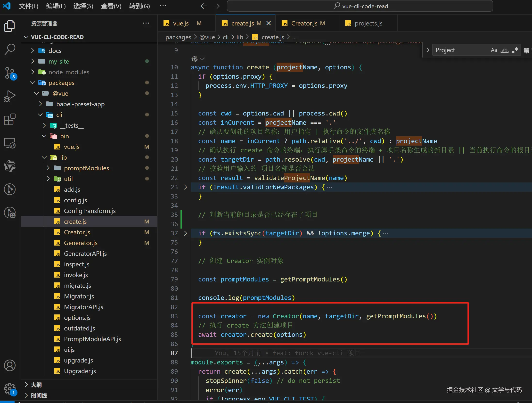Click cli in the breadcrumb path
This screenshot has height=403, width=532.
point(226,37)
